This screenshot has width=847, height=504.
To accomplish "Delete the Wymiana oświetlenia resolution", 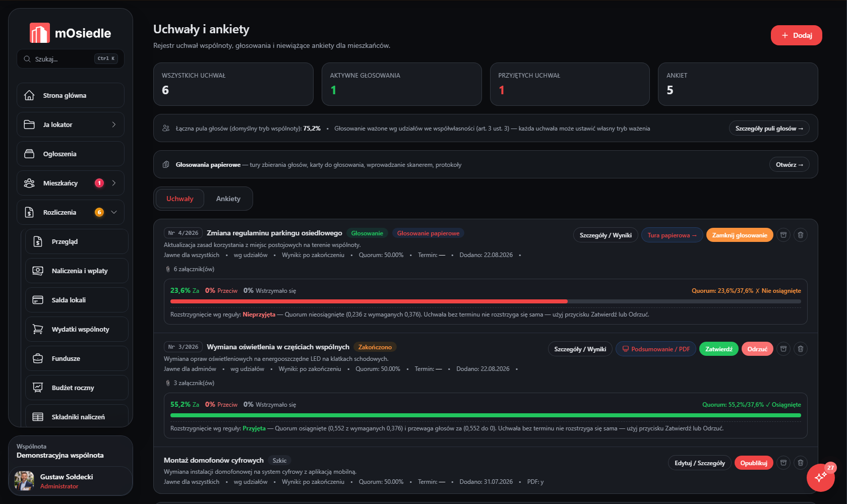I will pos(801,349).
